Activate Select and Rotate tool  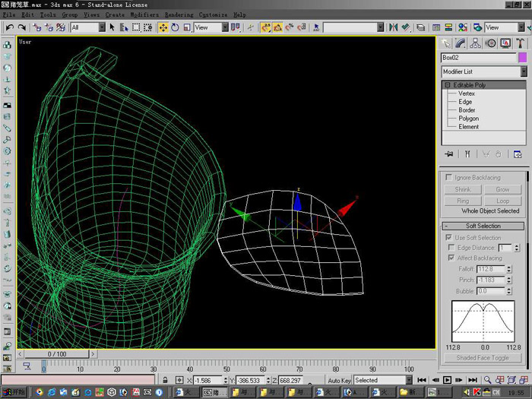pyautogui.click(x=175, y=27)
